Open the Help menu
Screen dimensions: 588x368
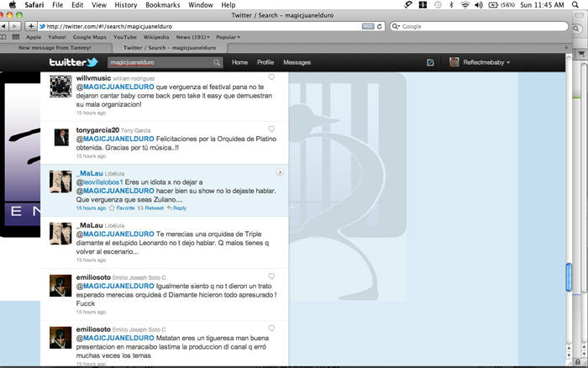(x=228, y=5)
